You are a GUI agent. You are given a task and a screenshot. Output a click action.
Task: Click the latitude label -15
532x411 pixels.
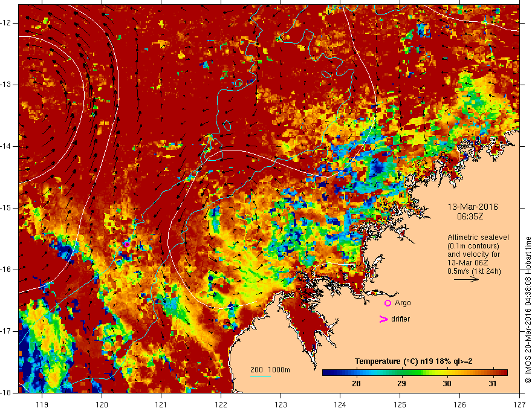click(x=6, y=208)
